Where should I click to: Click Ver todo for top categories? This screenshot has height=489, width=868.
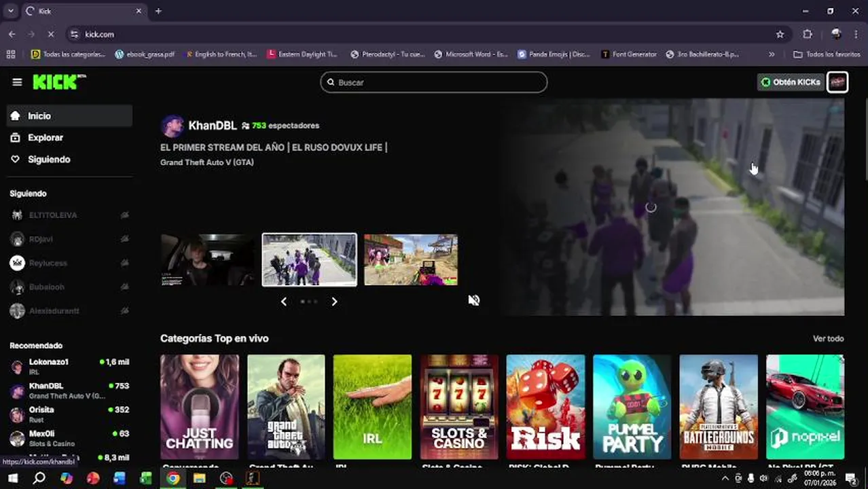click(829, 338)
